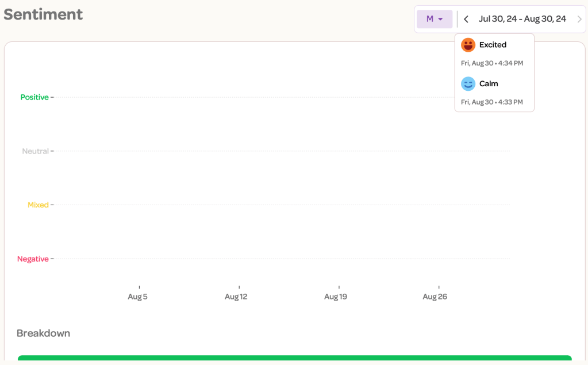Click the Jul 30 - Aug 30 date range

pos(522,19)
